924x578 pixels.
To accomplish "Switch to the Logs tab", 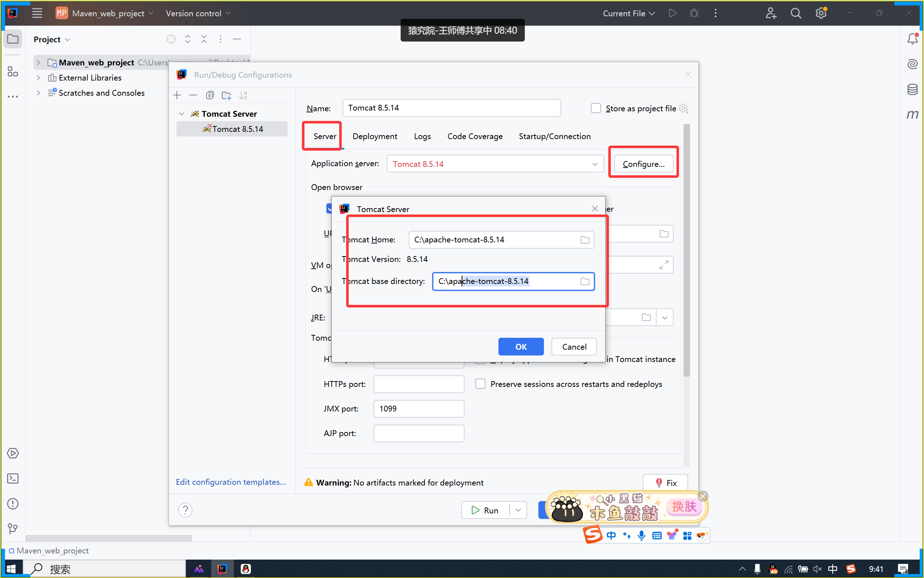I will tap(422, 137).
